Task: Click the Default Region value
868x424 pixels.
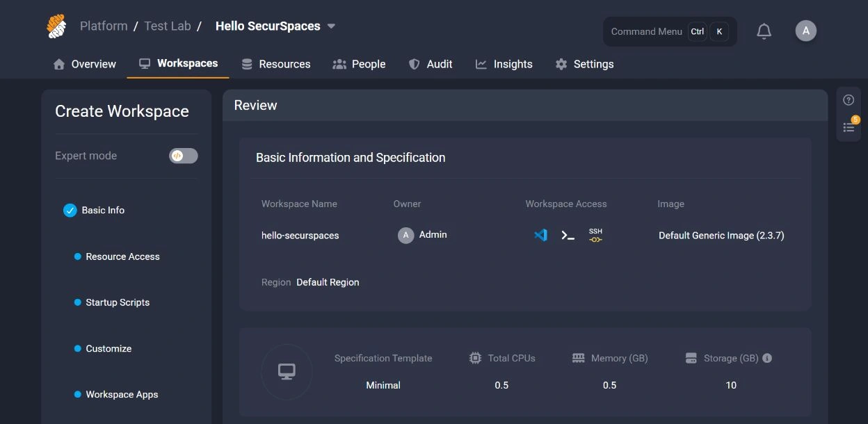Action: point(328,282)
